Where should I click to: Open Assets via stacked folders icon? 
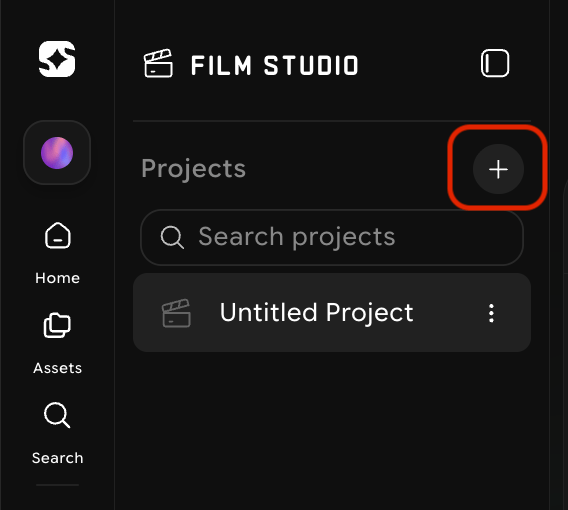pos(57,325)
